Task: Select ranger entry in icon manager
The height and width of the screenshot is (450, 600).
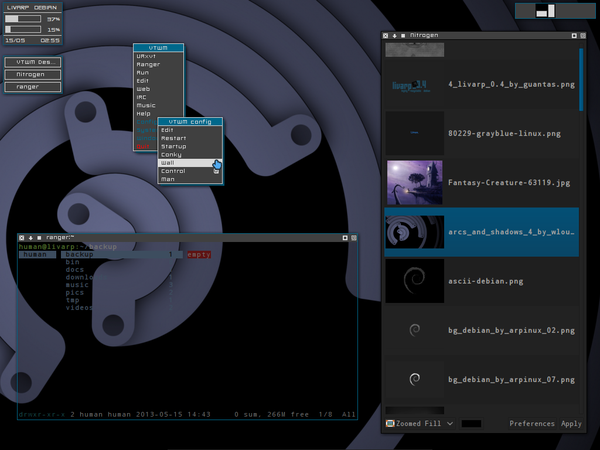Action: pos(33,87)
